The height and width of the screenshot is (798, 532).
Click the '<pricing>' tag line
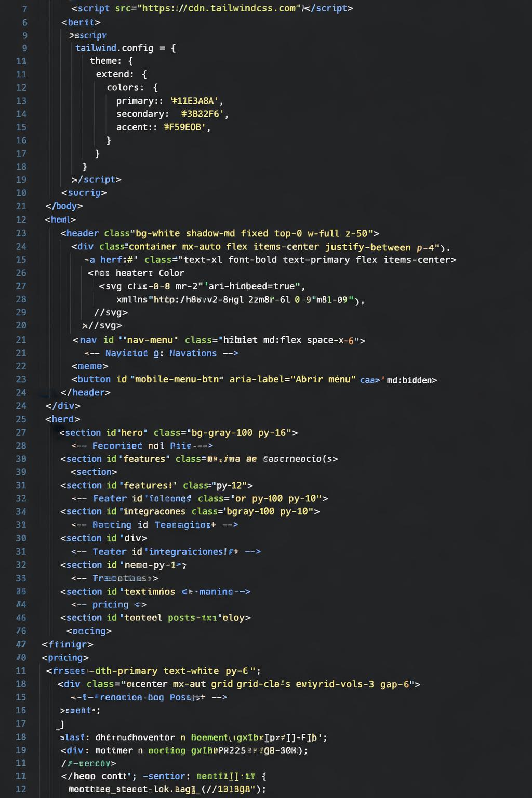(x=65, y=658)
